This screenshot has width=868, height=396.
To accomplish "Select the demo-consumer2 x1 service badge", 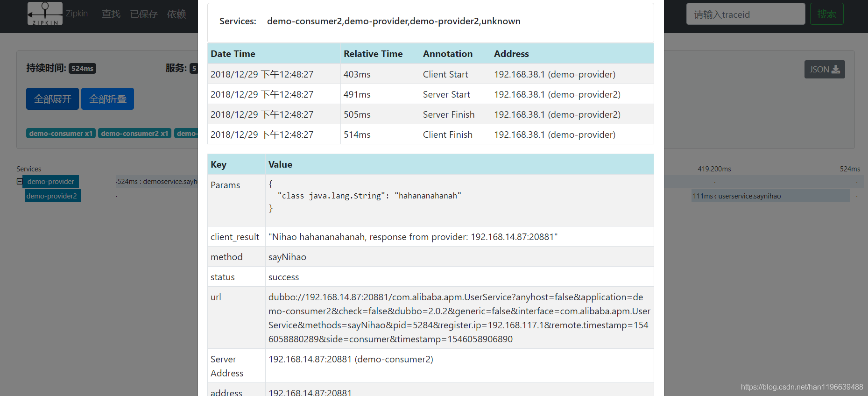I will (134, 134).
